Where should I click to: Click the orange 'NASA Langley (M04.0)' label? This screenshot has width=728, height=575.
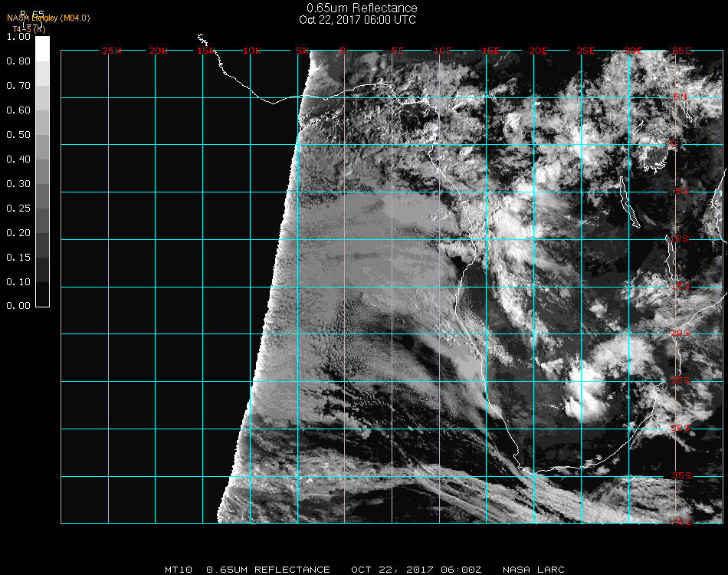48,18
